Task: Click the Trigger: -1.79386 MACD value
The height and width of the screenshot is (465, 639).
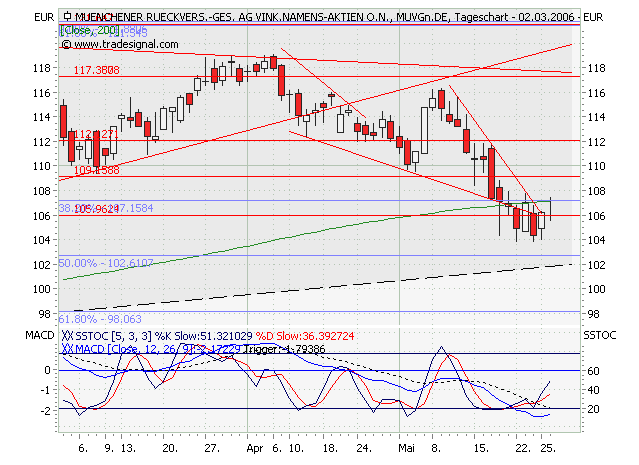Action: [284, 349]
